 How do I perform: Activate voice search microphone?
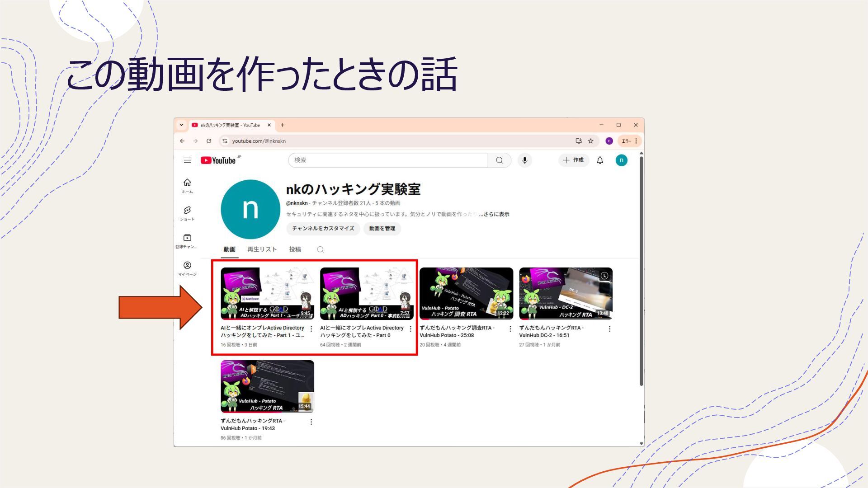coord(524,160)
